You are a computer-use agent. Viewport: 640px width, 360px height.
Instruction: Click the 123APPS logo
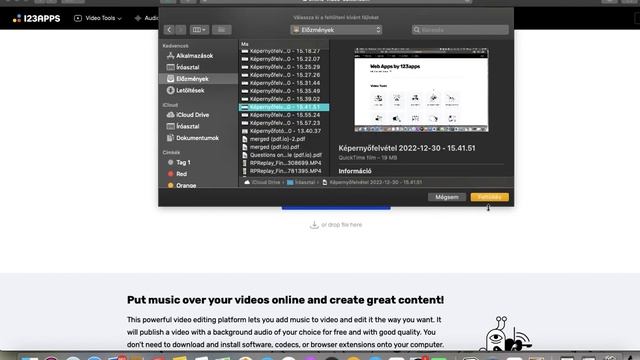(x=36, y=18)
